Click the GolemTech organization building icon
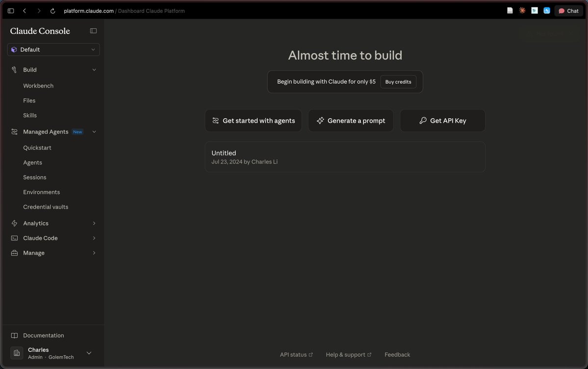The height and width of the screenshot is (369, 588). click(x=17, y=353)
